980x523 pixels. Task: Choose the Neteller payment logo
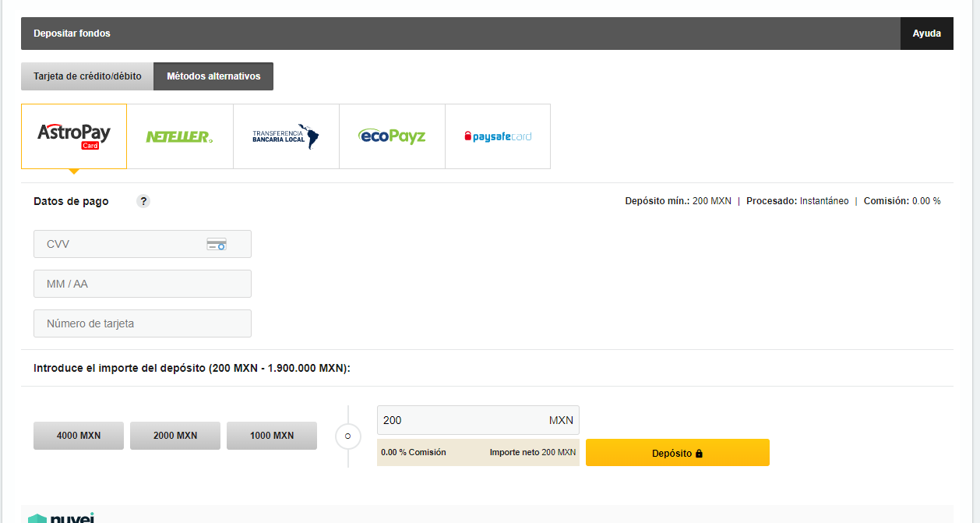point(179,136)
